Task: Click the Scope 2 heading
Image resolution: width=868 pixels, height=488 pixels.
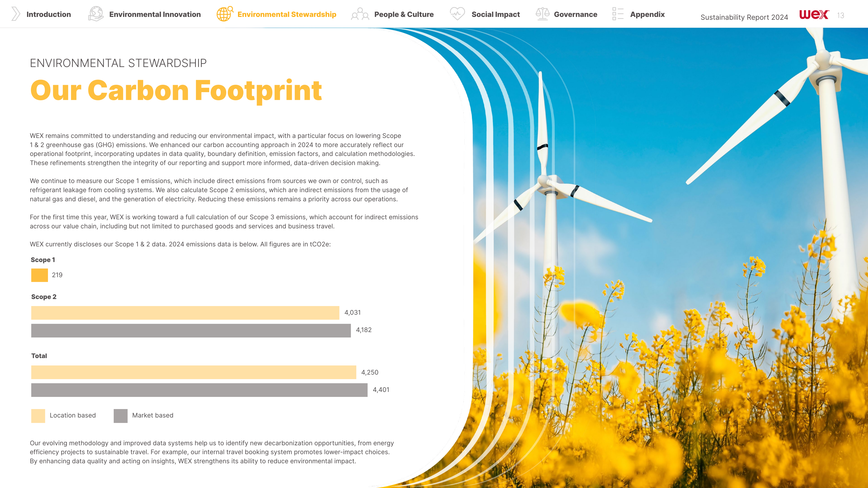Action: (x=44, y=297)
